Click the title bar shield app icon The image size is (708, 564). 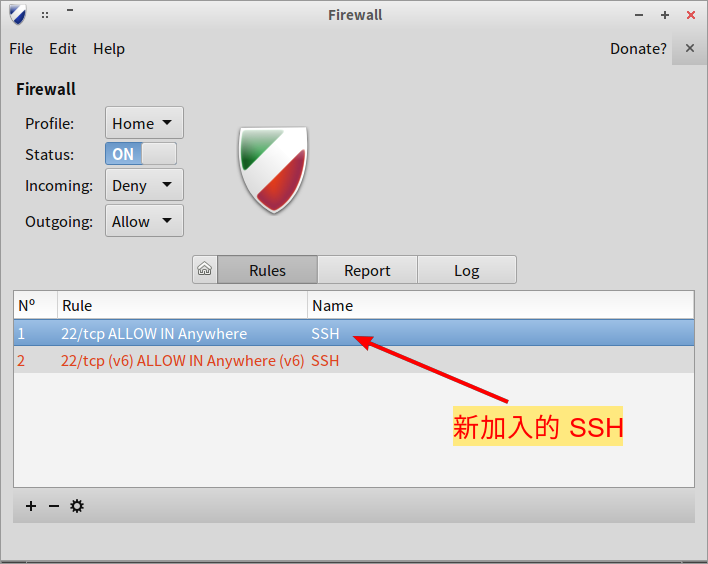coord(18,15)
